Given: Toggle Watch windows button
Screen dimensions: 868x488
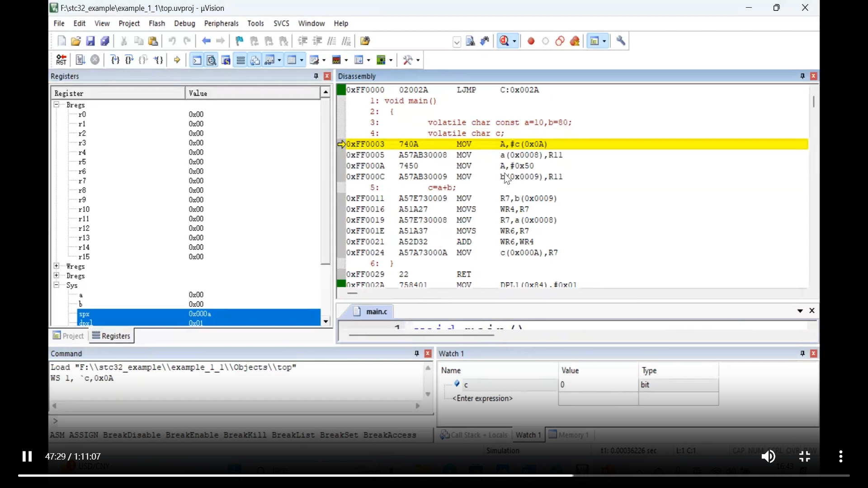Looking at the screenshot, I should click(270, 60).
